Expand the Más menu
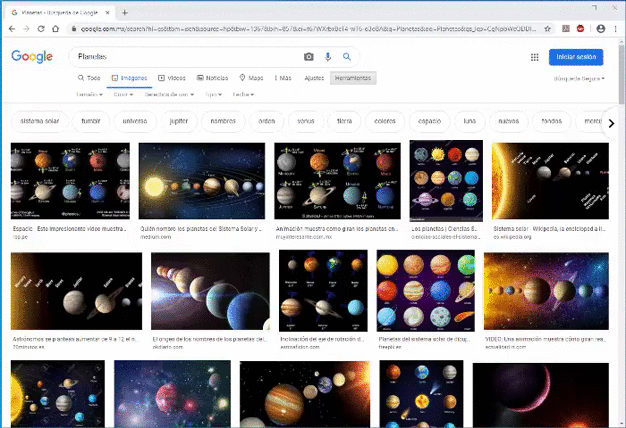 point(283,78)
